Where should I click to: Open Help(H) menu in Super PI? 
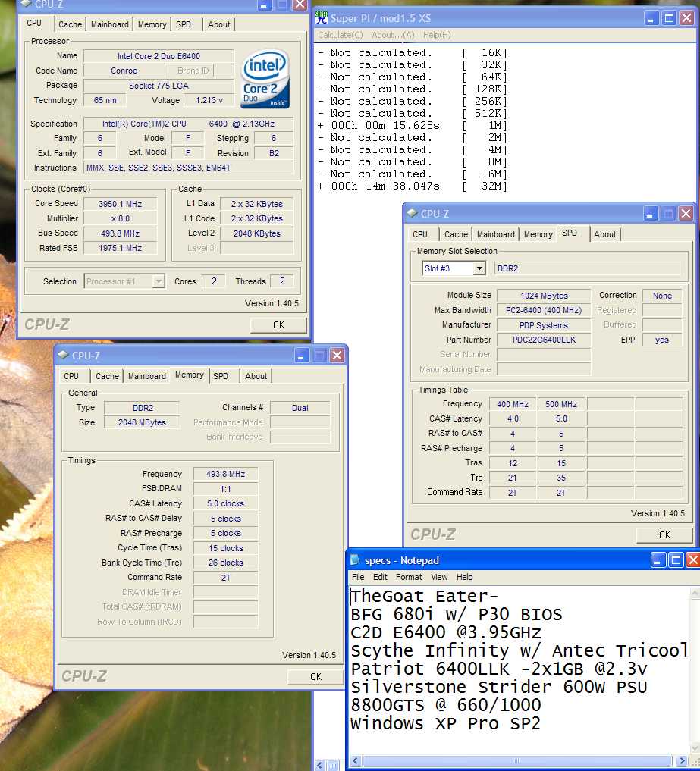[437, 35]
